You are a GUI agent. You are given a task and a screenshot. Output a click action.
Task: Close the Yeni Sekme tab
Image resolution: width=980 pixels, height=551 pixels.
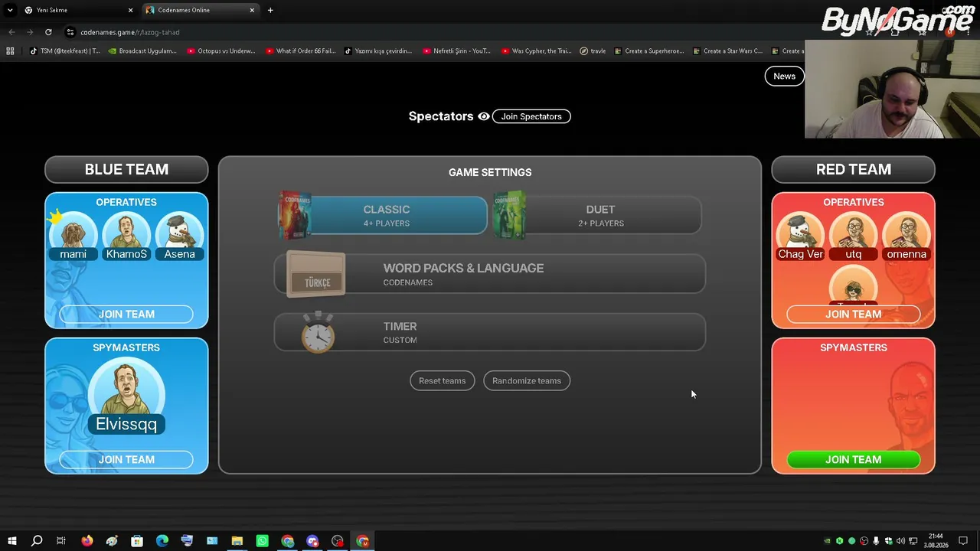(130, 10)
